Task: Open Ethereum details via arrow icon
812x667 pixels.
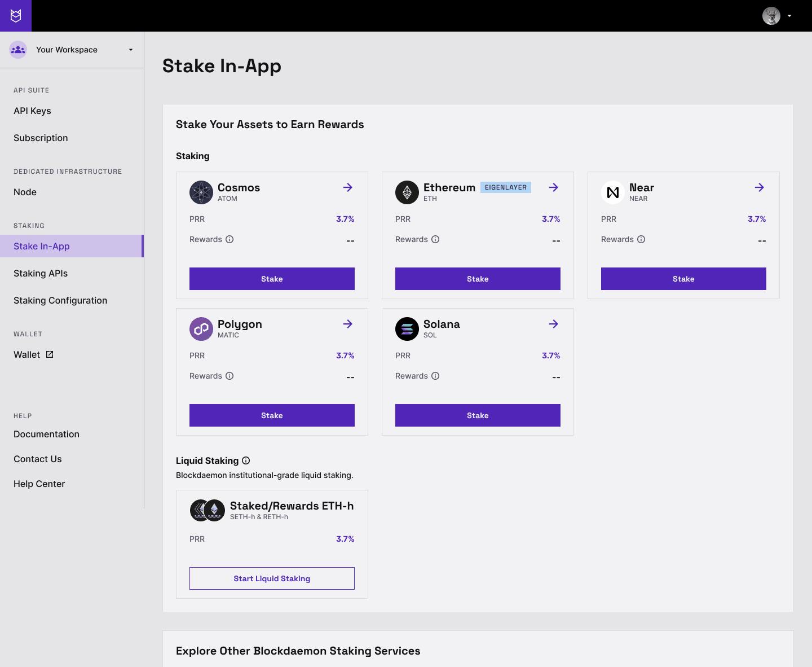Action: pos(554,187)
